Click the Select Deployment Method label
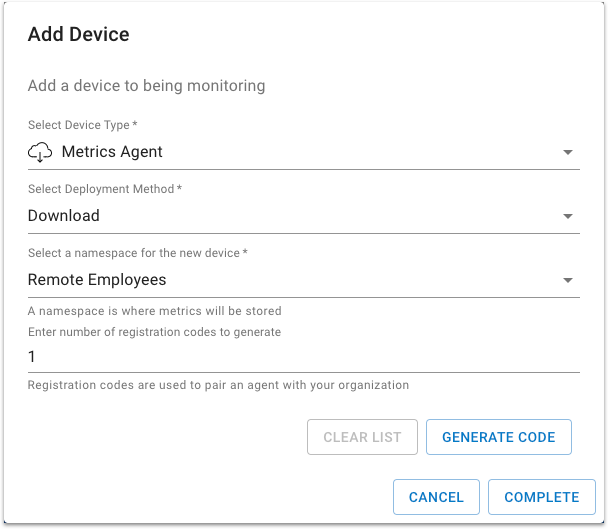The width and height of the screenshot is (608, 529). [x=105, y=189]
